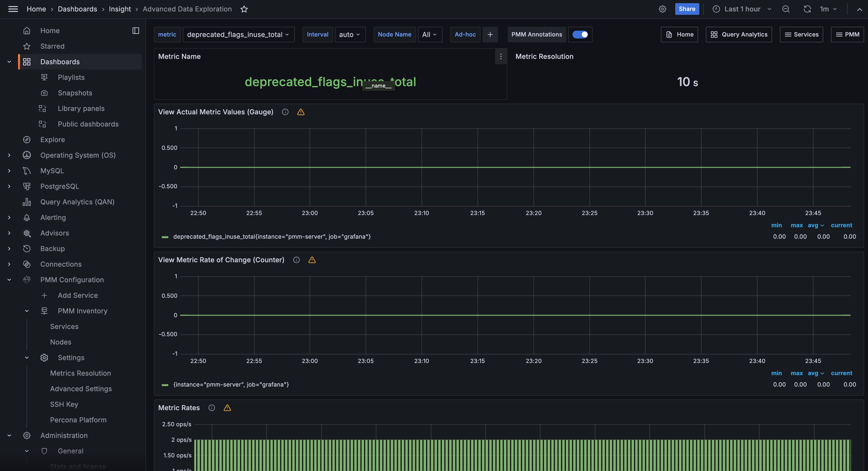Open the deprecated_flags_inuse_total metric dropdown
This screenshot has width=868, height=471.
(x=239, y=34)
